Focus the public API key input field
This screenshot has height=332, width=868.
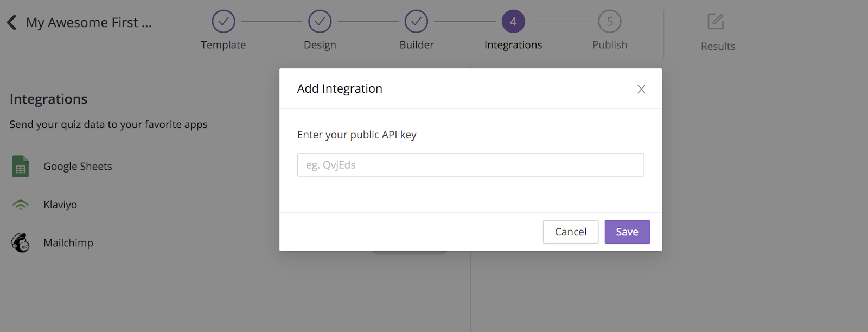[470, 165]
